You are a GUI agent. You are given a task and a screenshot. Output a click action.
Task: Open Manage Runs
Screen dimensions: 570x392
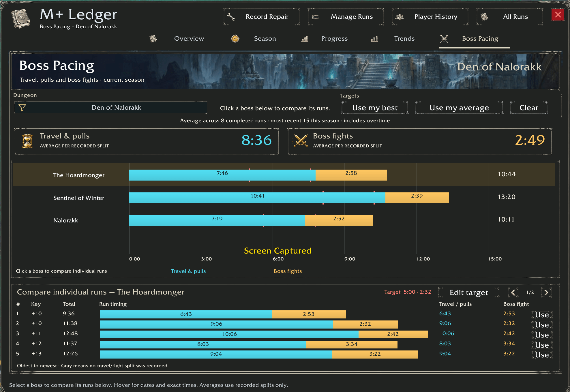coord(346,17)
